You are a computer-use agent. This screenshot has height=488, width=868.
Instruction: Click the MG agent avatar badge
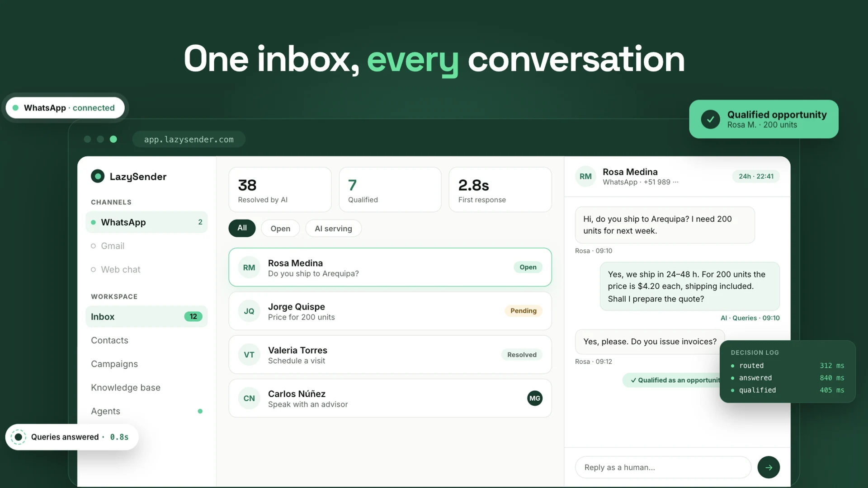[x=535, y=398]
